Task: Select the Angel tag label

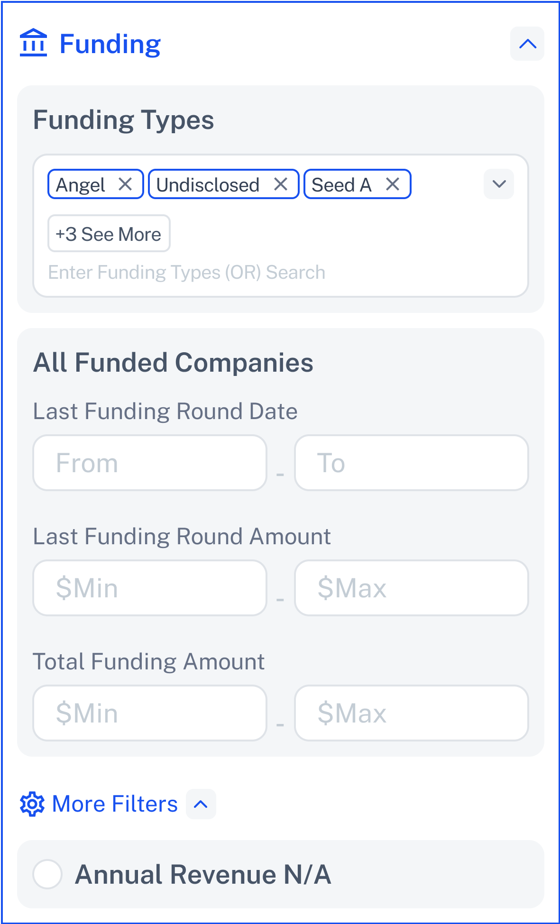Action: [x=81, y=185]
